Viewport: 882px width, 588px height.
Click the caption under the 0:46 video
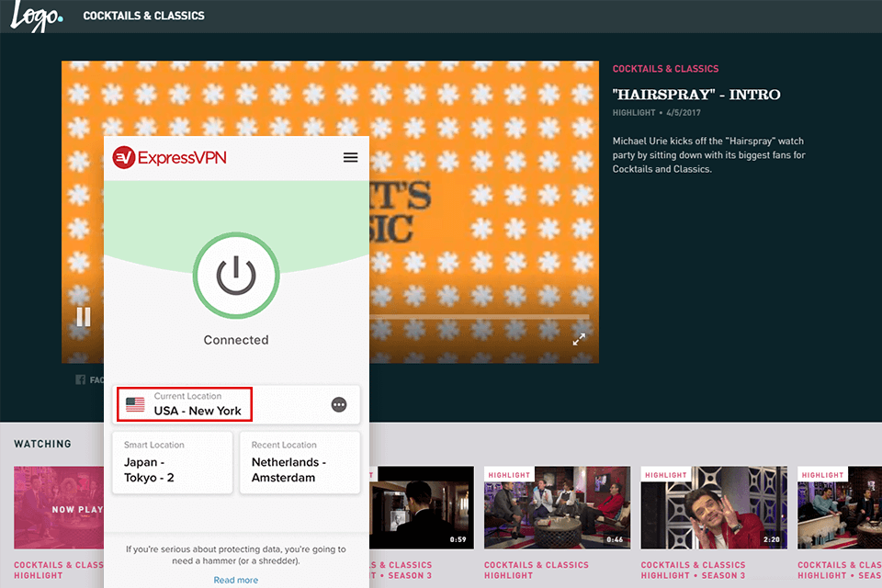537,570
